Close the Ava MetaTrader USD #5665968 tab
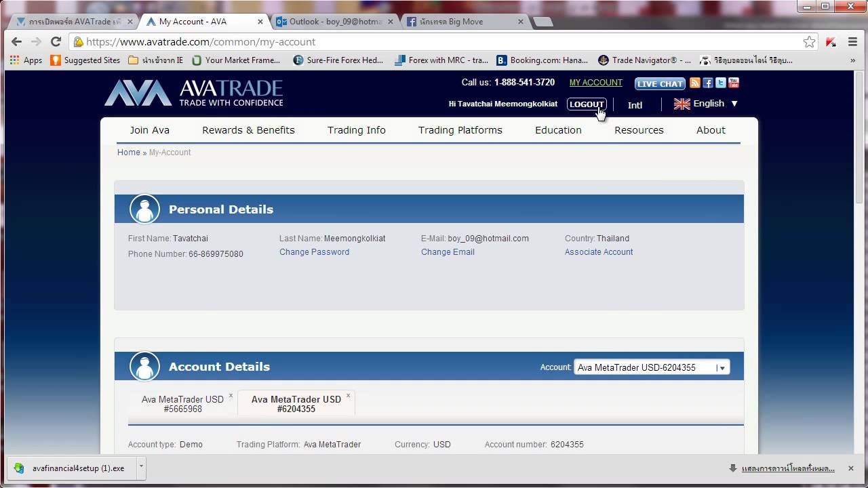This screenshot has height=488, width=868. pos(231,395)
